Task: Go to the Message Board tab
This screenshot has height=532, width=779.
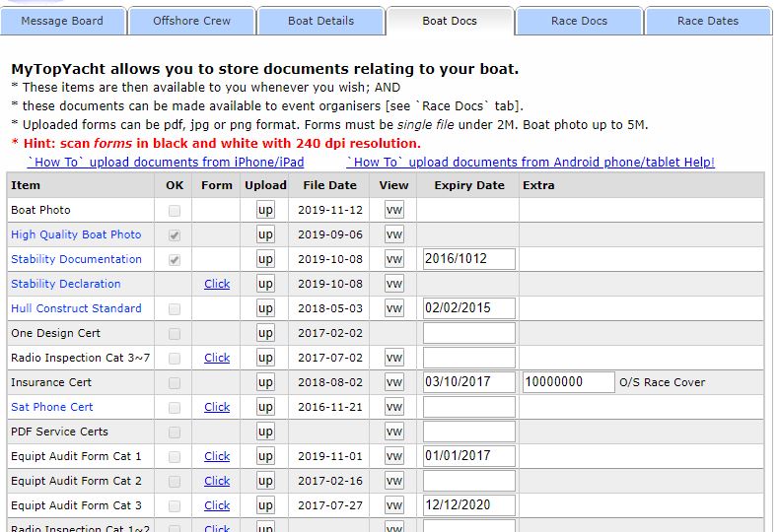Action: (61, 21)
